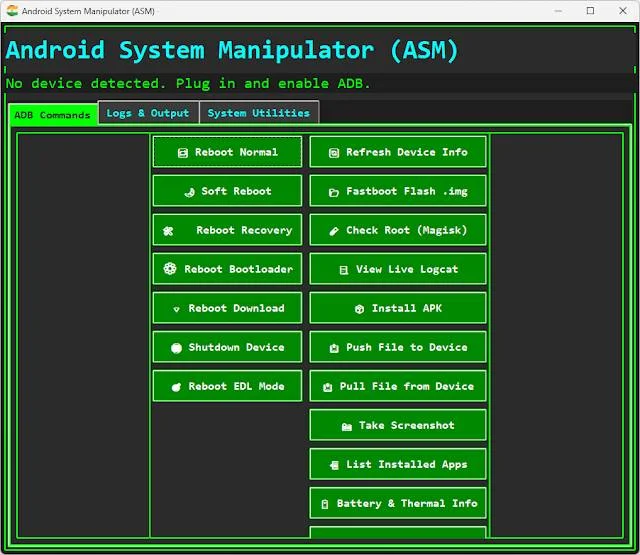Image resolution: width=640 pixels, height=555 pixels.
Task: Click the icon beside Reboot EDL Mode
Action: (x=176, y=387)
